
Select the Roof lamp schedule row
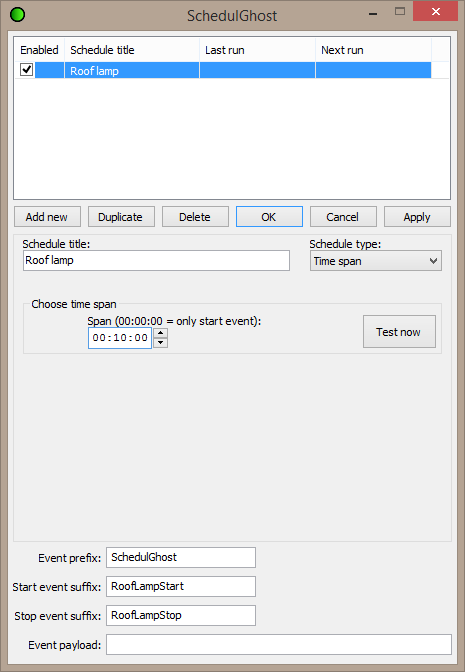222,70
